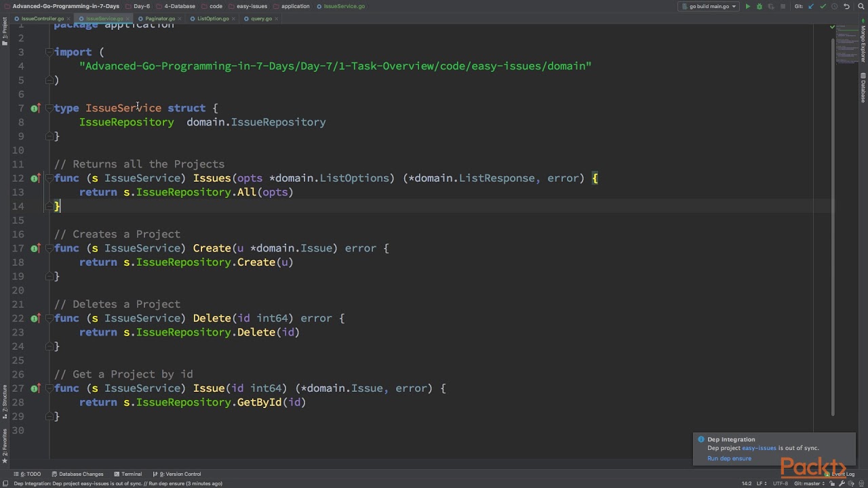
Task: Open the query.go editor tab
Action: [261, 18]
